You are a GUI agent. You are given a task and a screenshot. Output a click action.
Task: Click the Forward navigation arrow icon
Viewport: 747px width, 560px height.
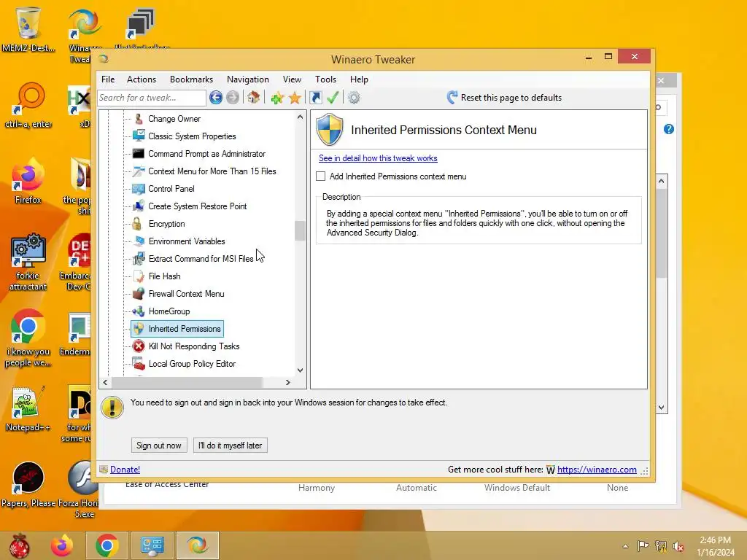point(233,98)
